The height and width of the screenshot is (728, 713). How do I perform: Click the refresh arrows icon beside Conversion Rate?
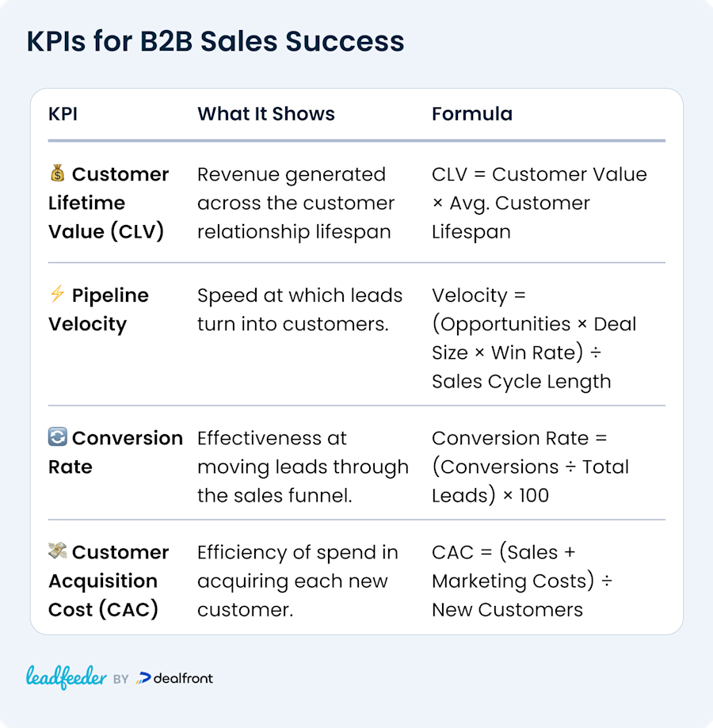click(58, 437)
